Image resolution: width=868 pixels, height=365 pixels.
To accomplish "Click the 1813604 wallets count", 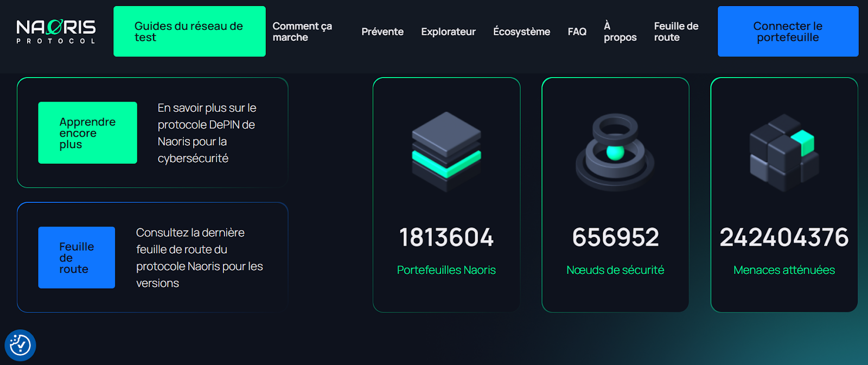I will (446, 237).
